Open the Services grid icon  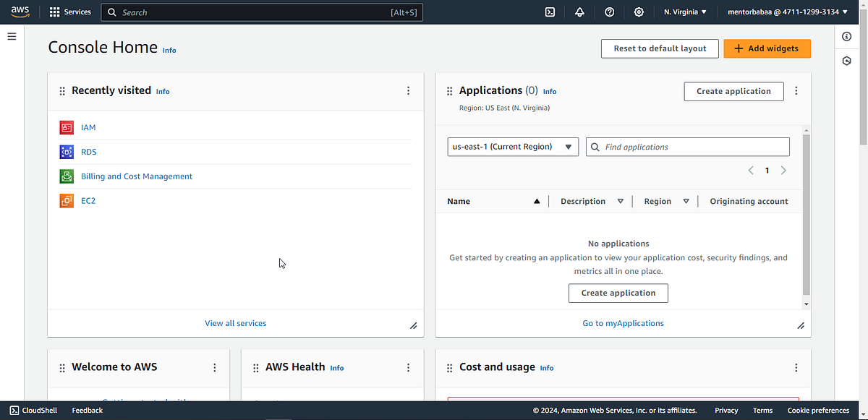54,12
